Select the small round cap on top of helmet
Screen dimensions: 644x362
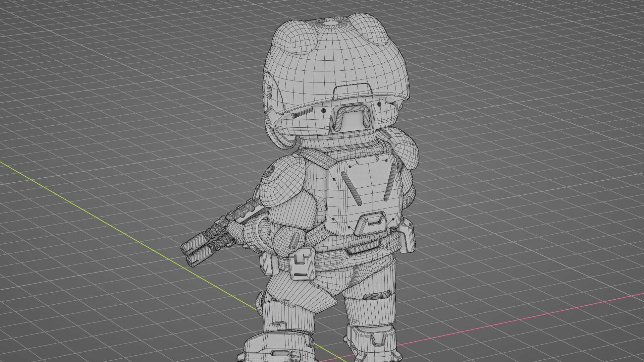point(330,23)
